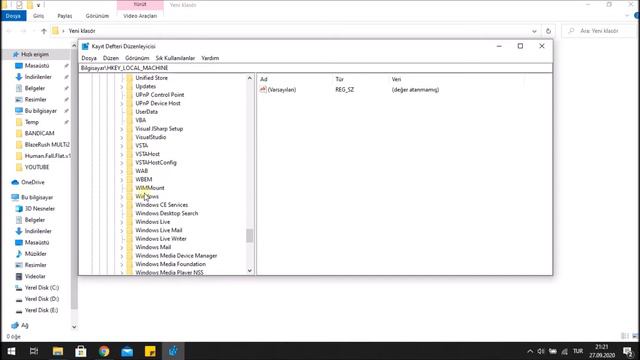Open Düzen menu in Registry Editor

pyautogui.click(x=111, y=58)
